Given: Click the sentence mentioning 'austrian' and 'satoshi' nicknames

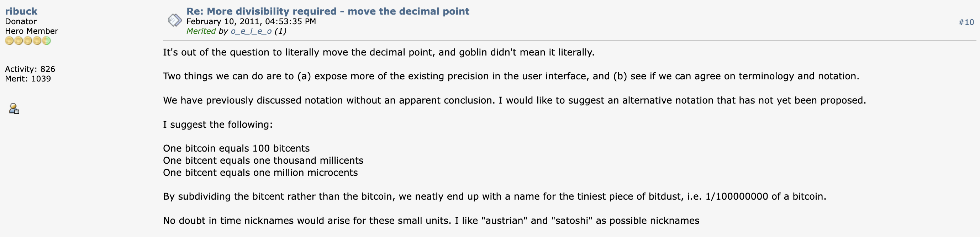Looking at the screenshot, I should coord(431,221).
